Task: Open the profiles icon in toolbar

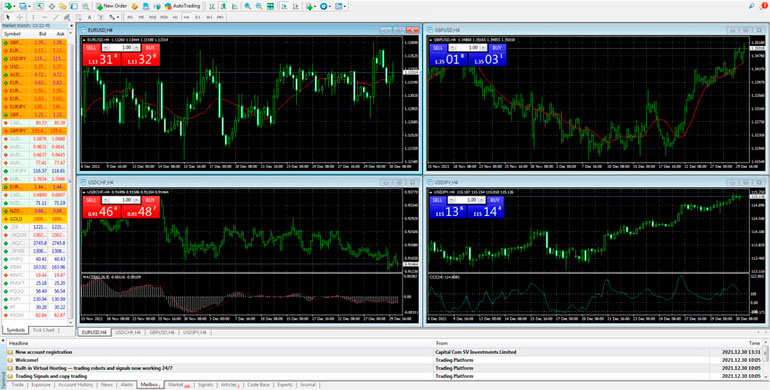Action: coord(24,6)
